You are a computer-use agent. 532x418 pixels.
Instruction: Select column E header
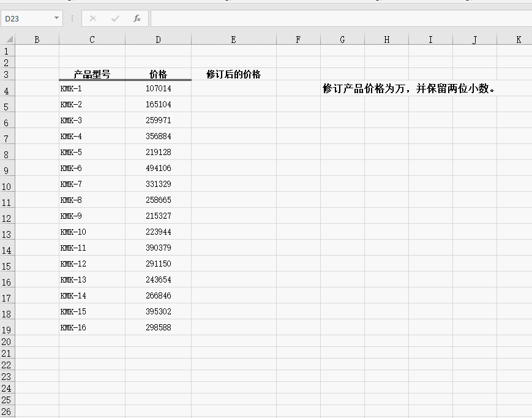click(234, 39)
